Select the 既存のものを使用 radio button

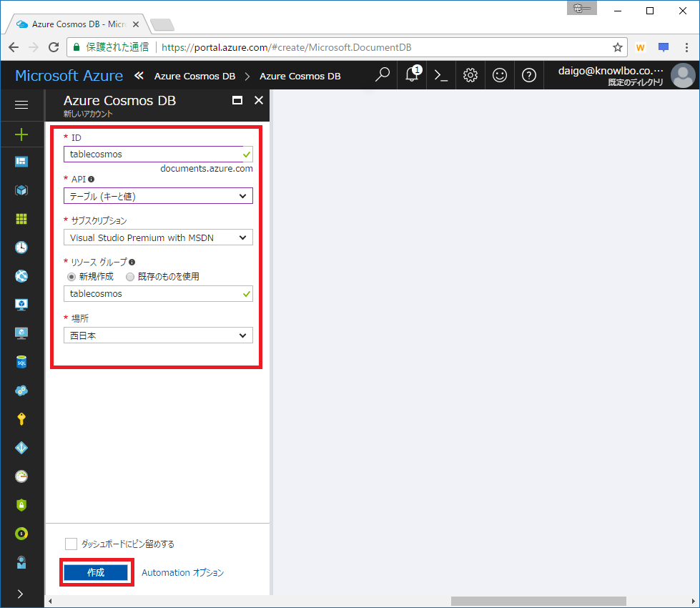click(x=130, y=277)
